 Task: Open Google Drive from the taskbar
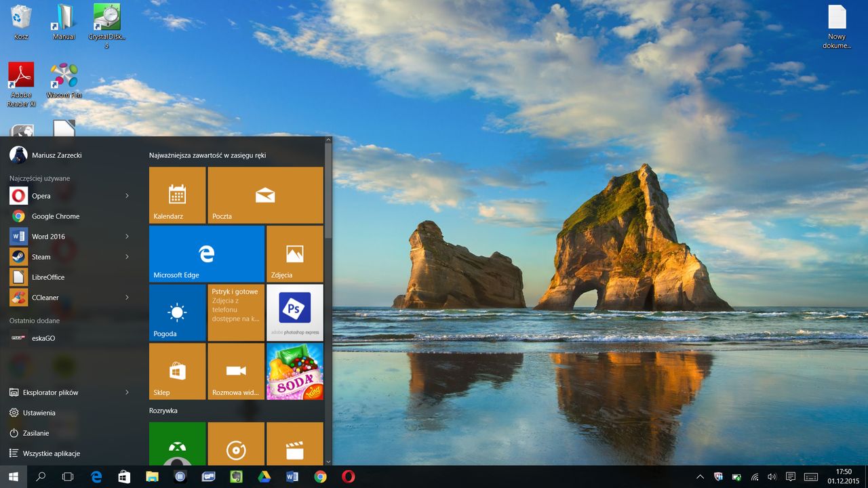tap(264, 476)
